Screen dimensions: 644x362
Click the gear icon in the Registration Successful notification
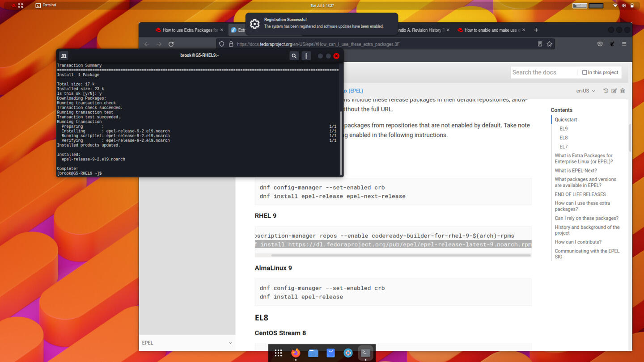254,24
